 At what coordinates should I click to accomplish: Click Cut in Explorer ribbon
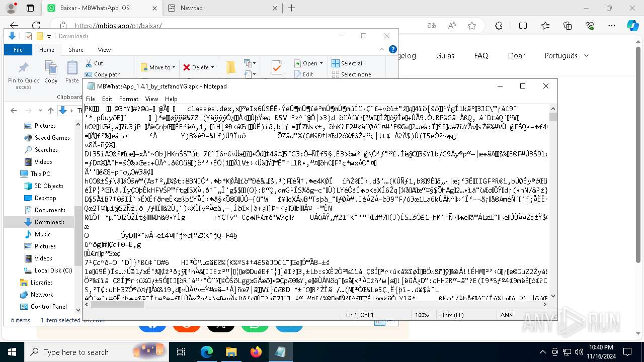coord(94,63)
